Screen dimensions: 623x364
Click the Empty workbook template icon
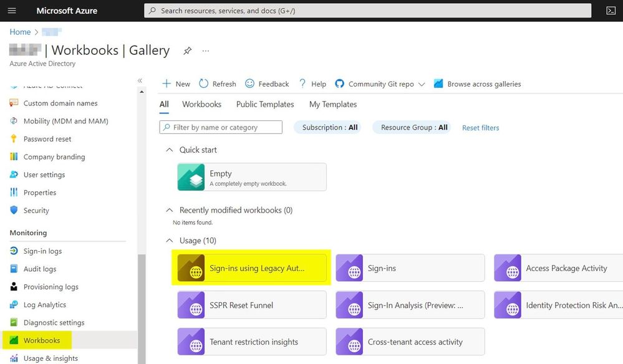pyautogui.click(x=191, y=177)
